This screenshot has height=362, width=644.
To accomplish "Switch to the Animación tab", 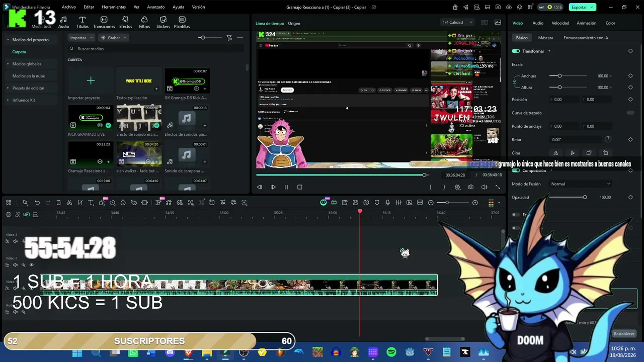I will 587,23.
